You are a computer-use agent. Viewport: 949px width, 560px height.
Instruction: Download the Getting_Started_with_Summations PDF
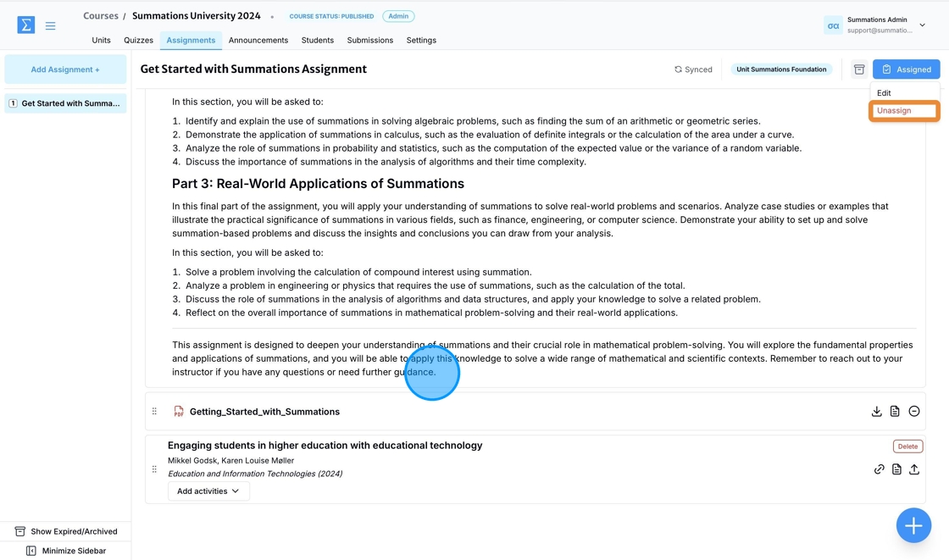click(x=876, y=411)
